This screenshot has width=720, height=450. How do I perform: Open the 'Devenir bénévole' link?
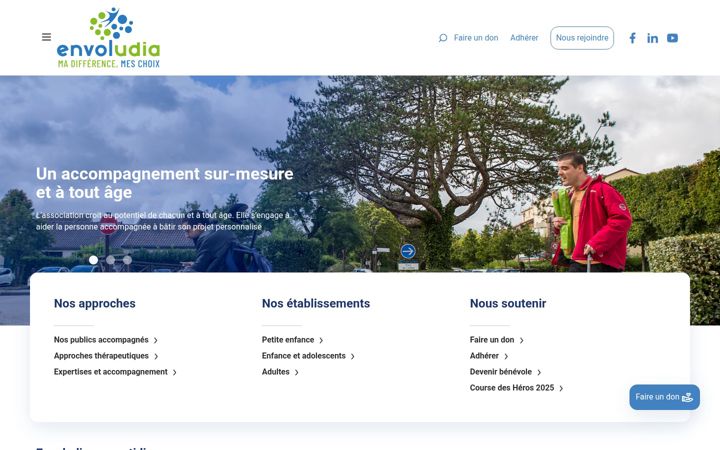tap(506, 372)
